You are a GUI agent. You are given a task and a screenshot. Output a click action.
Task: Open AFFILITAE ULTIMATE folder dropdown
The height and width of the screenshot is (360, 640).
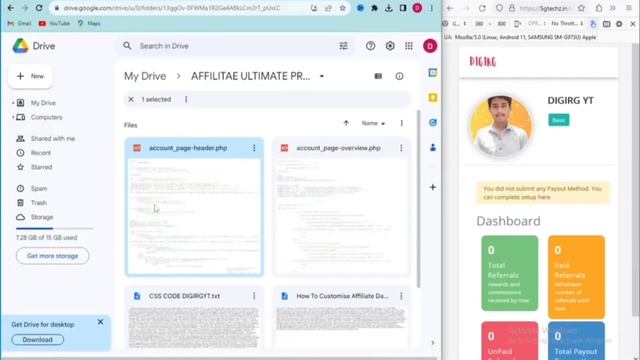tap(322, 76)
